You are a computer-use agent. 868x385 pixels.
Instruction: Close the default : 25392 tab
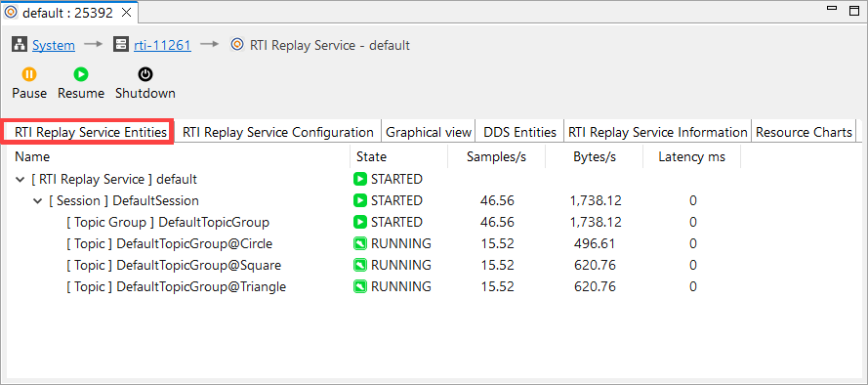pyautogui.click(x=126, y=13)
